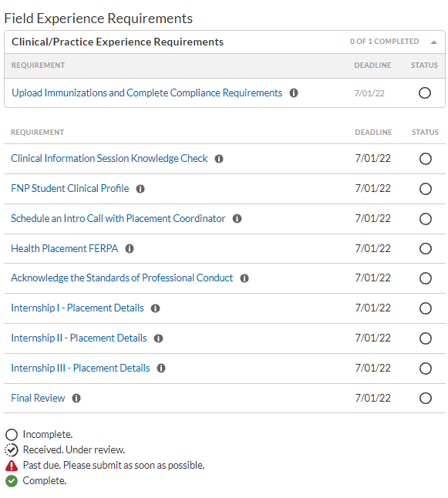Click info icon beside Schedule an Intro Call

tap(237, 218)
